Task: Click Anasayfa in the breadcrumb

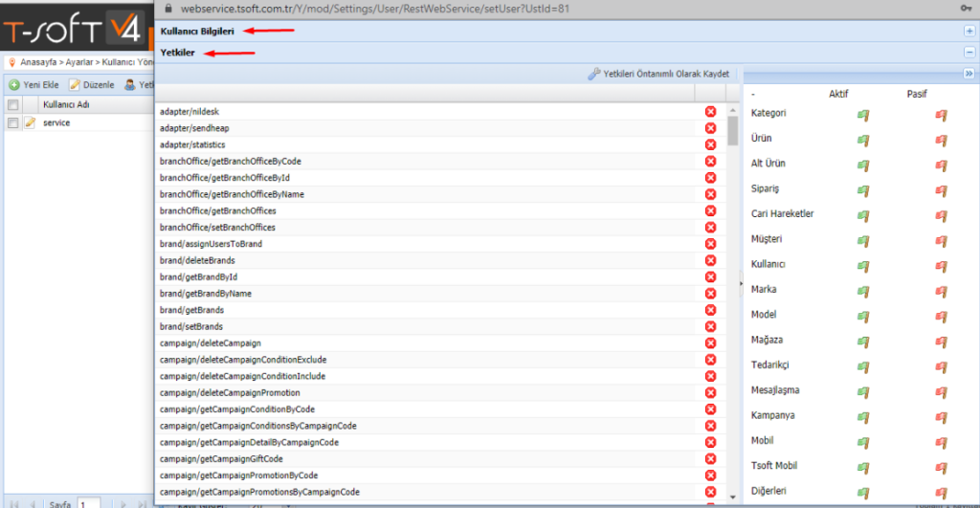Action: [43, 61]
